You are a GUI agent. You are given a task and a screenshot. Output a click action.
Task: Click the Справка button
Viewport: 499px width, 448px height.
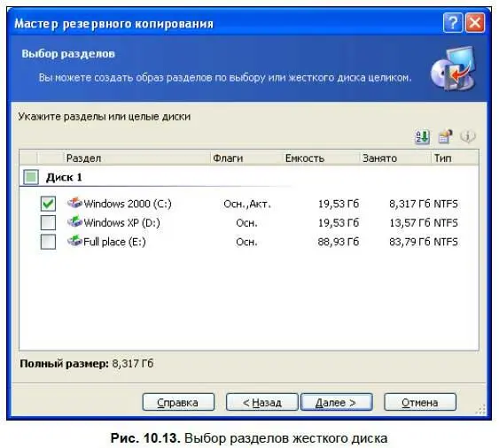(x=178, y=402)
